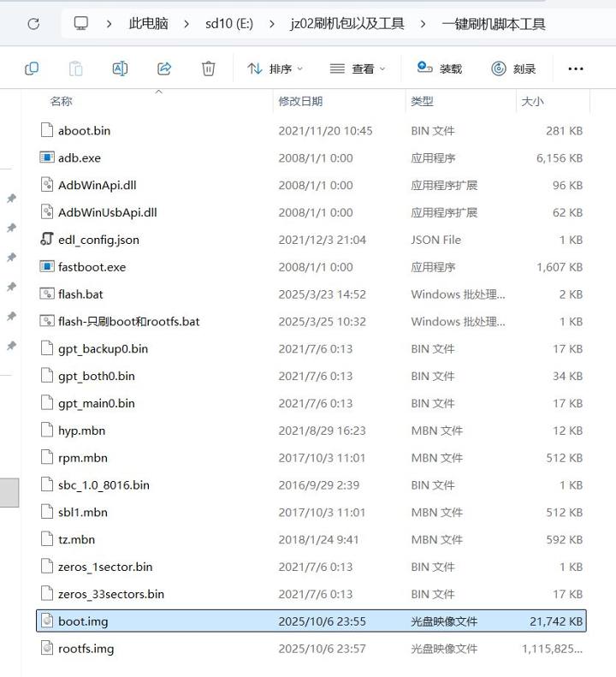This screenshot has width=616, height=677.
Task: Click the chevron after jz02刷机包以及工具
Action: (x=423, y=24)
